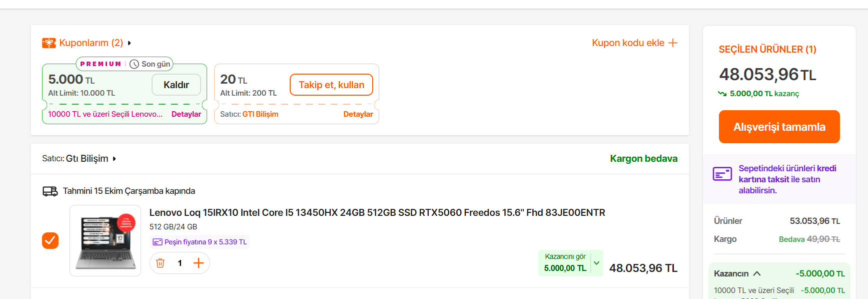Viewport: 868px width, 299px height.
Task: Open the Lenovo Loq 15IRX10 product title
Action: click(x=377, y=212)
